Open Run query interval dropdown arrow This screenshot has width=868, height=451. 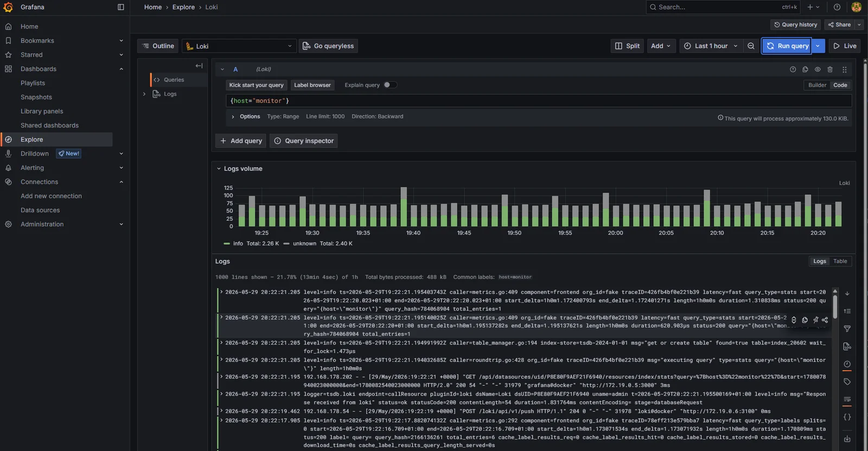click(818, 46)
